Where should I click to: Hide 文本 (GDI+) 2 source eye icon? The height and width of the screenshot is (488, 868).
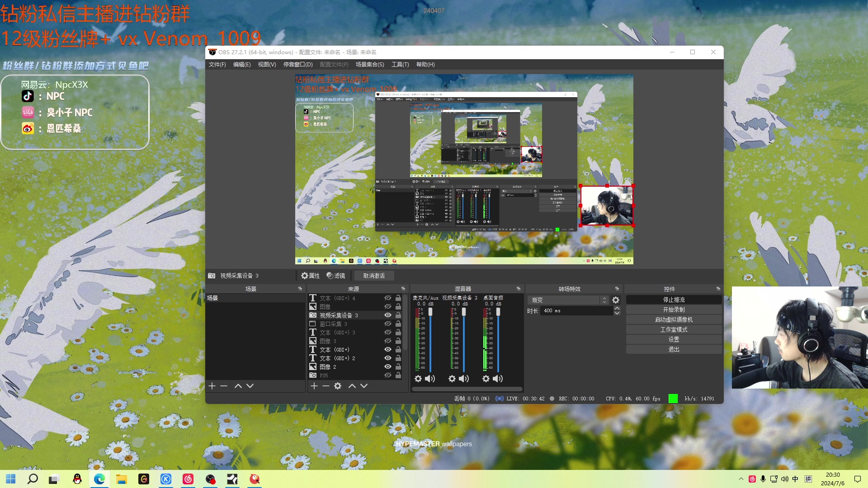click(387, 358)
